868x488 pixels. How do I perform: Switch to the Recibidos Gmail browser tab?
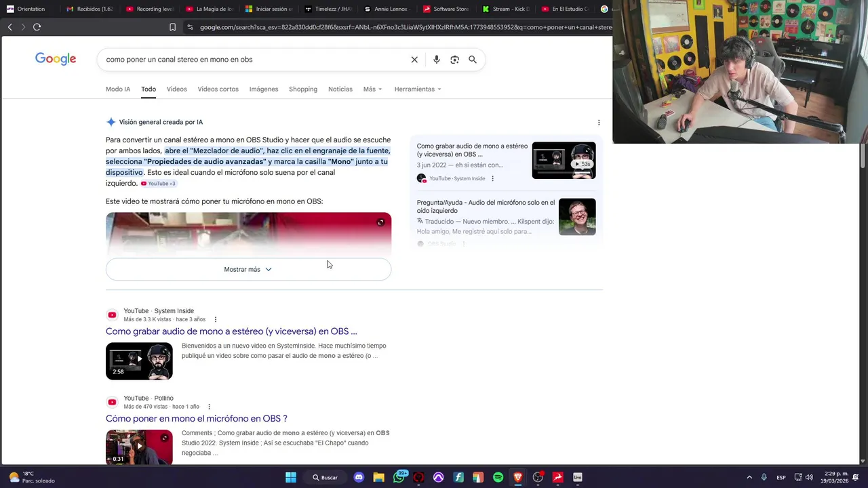click(x=91, y=9)
